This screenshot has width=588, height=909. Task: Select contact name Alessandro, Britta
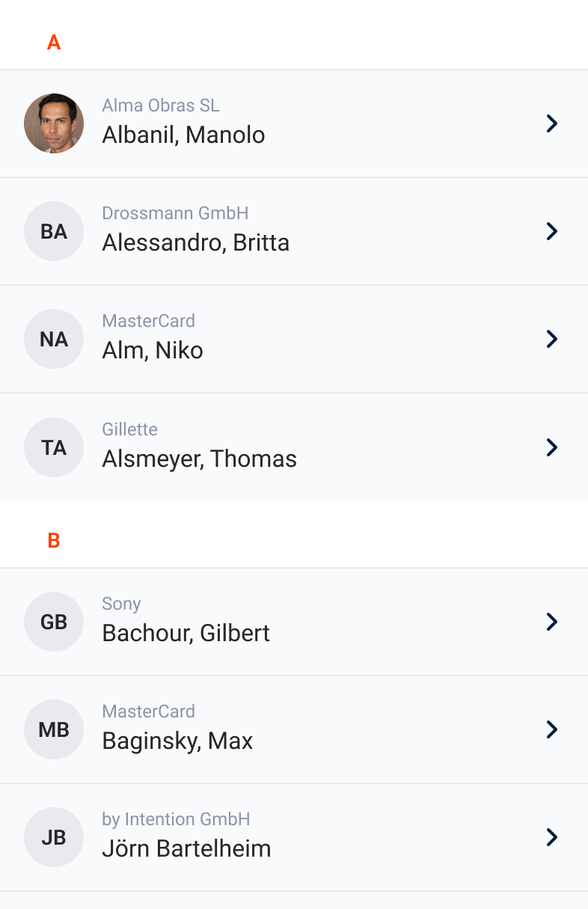(x=195, y=242)
